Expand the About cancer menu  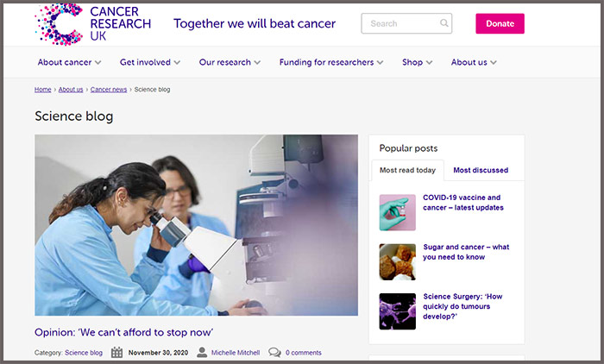click(69, 62)
